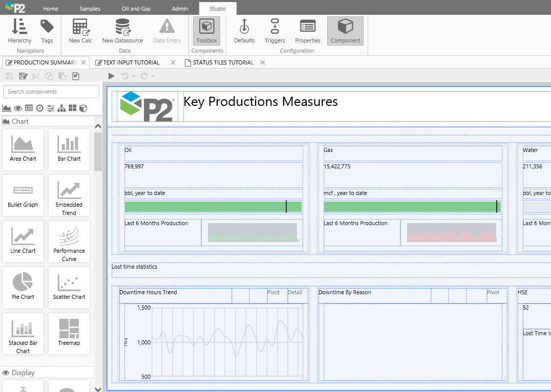551x392 pixels.
Task: Open Triggers configuration
Action: coord(274,31)
